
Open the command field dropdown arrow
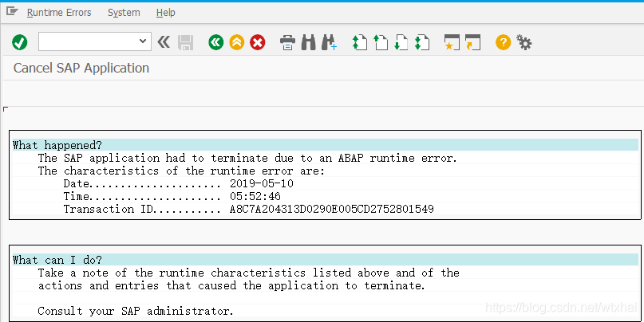click(143, 41)
